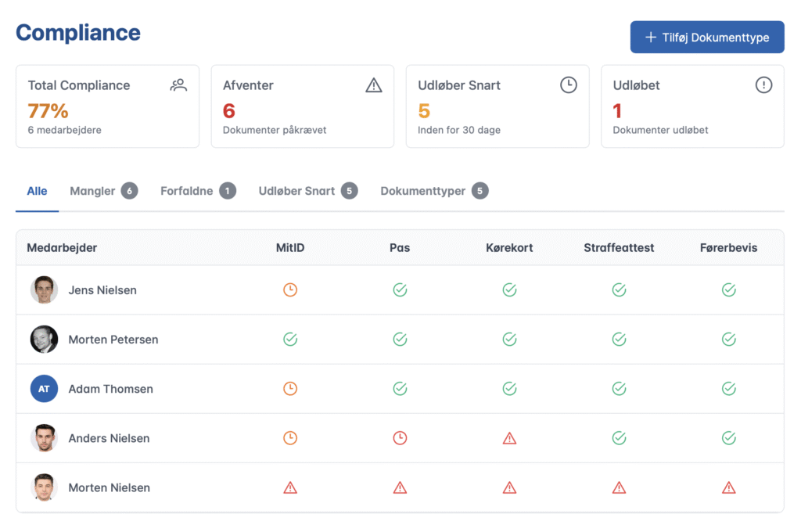Click Adam Thomsen's Straffeattest checkmark icon
The width and height of the screenshot is (801, 532).
(x=619, y=389)
